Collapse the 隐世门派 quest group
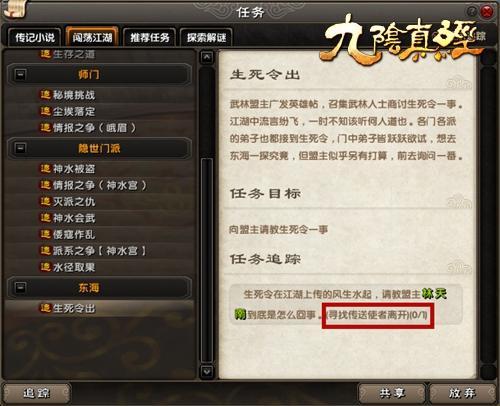Image resolution: width=500 pixels, height=406 pixels. tap(20, 148)
